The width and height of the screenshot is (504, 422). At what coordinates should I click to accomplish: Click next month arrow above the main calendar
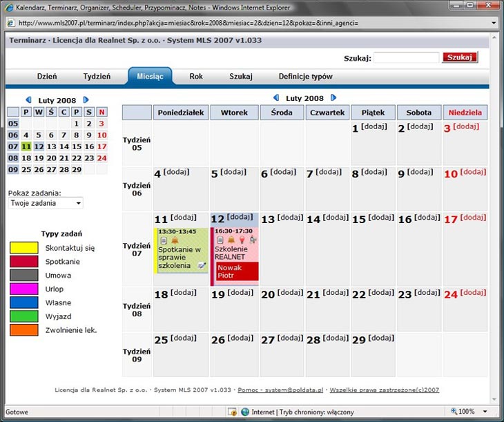point(333,98)
